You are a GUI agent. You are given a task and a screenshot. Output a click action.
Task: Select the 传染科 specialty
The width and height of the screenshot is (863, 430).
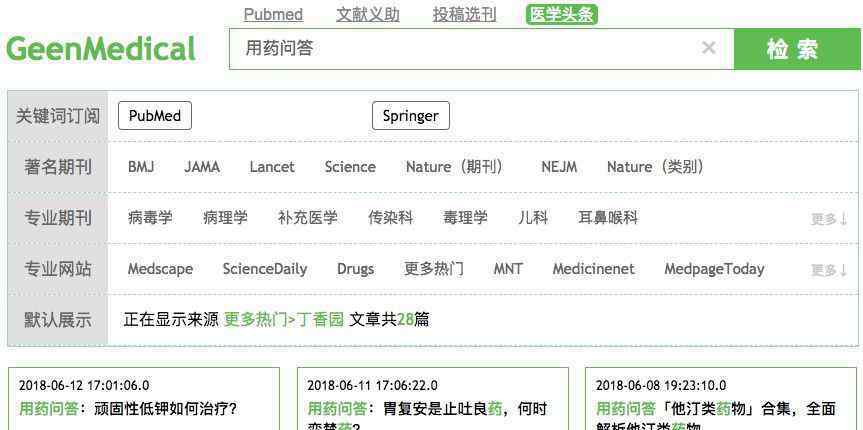click(390, 217)
